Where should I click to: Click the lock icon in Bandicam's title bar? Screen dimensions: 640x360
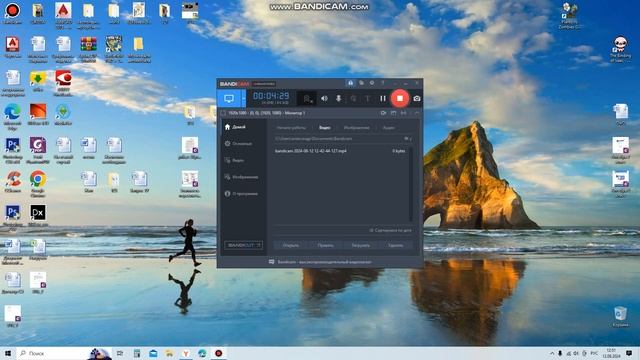pos(350,83)
